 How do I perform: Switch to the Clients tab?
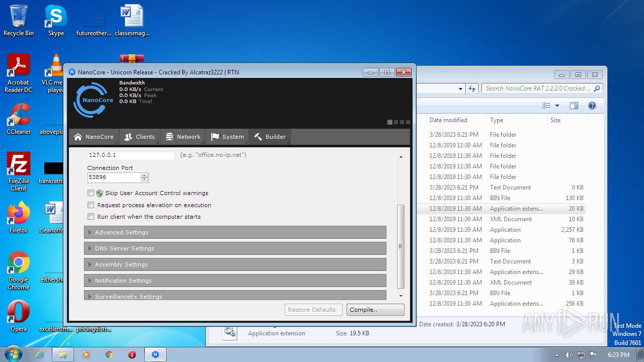point(139,137)
